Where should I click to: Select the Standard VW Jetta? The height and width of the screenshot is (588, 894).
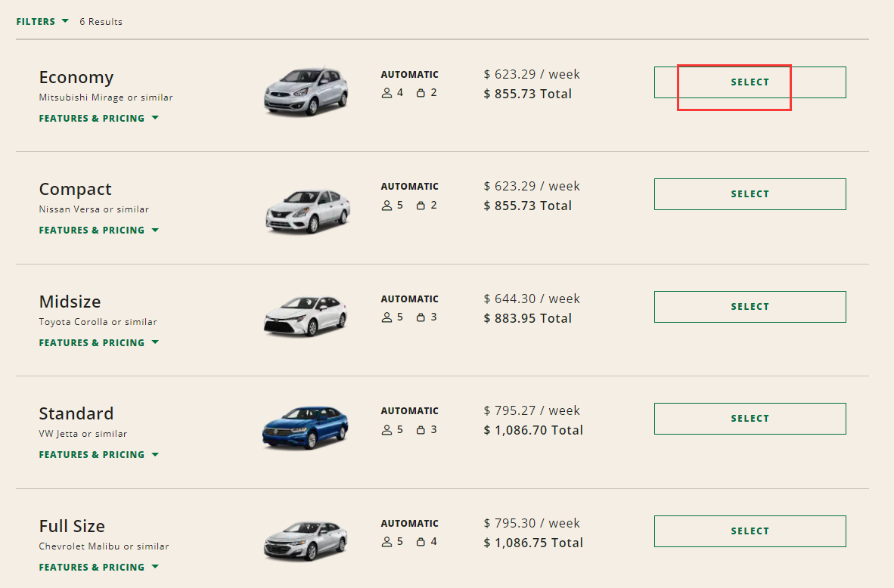pos(750,419)
